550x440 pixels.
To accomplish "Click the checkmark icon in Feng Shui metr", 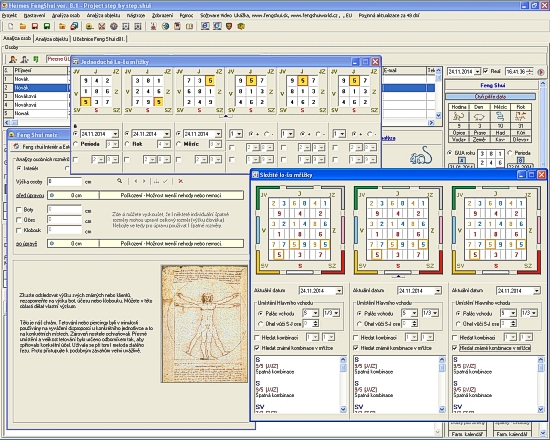I will 165,181.
